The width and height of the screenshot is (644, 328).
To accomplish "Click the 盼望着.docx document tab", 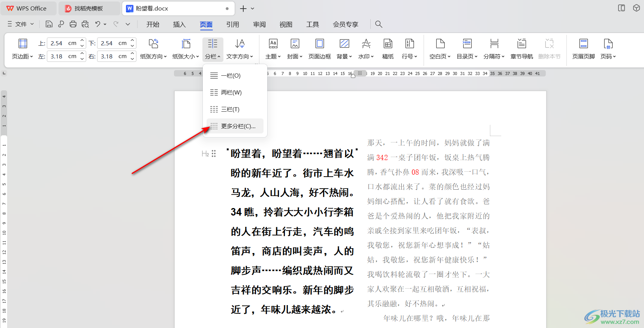I will click(x=178, y=8).
